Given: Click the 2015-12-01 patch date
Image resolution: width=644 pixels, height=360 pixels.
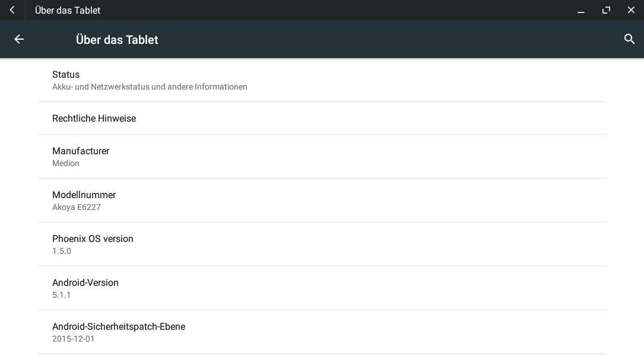Looking at the screenshot, I should point(73,339).
